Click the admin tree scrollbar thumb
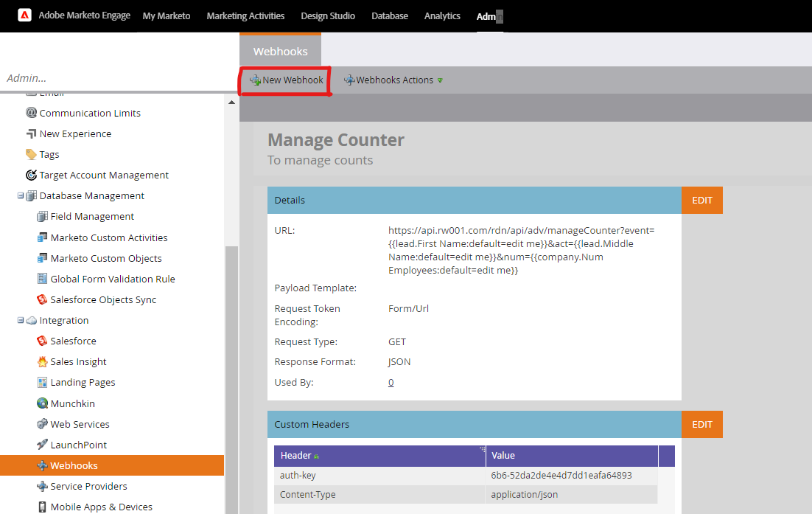Screen dimensions: 812x514 click(x=231, y=380)
